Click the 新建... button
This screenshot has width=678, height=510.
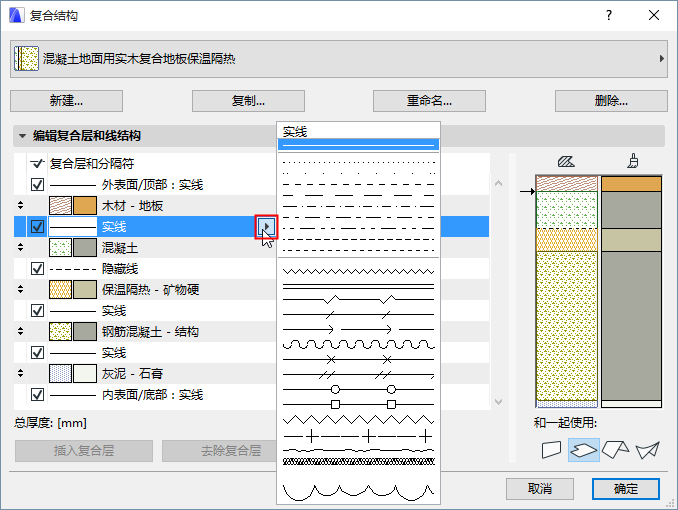[67, 101]
